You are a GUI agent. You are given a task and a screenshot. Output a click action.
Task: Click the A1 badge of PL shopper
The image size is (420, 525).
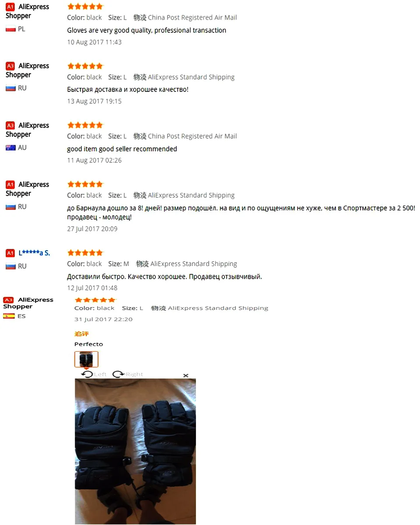click(10, 7)
